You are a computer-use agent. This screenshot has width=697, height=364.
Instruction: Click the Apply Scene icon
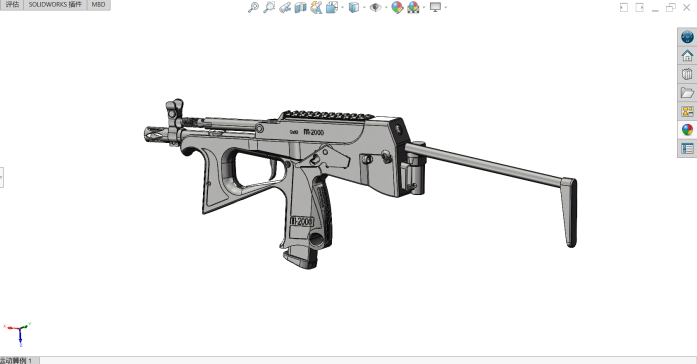coord(413,7)
